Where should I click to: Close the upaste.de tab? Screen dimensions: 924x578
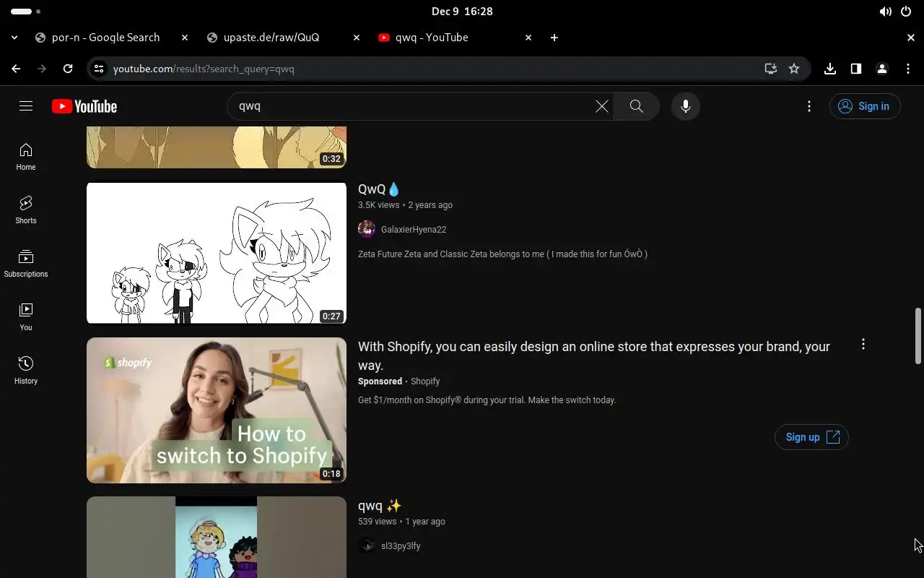[x=357, y=38]
